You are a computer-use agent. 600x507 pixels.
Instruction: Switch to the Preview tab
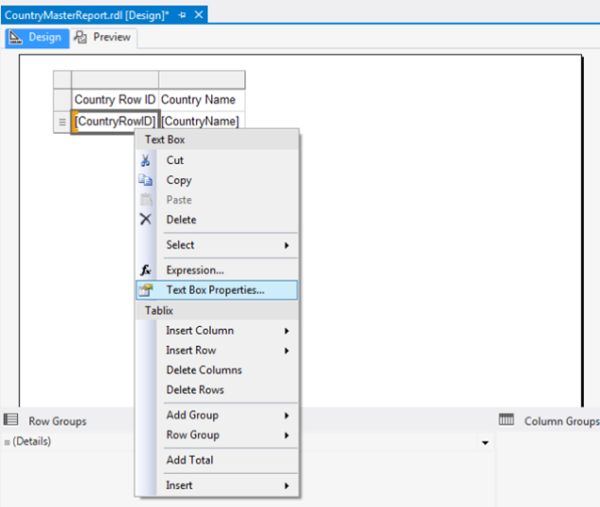click(103, 37)
